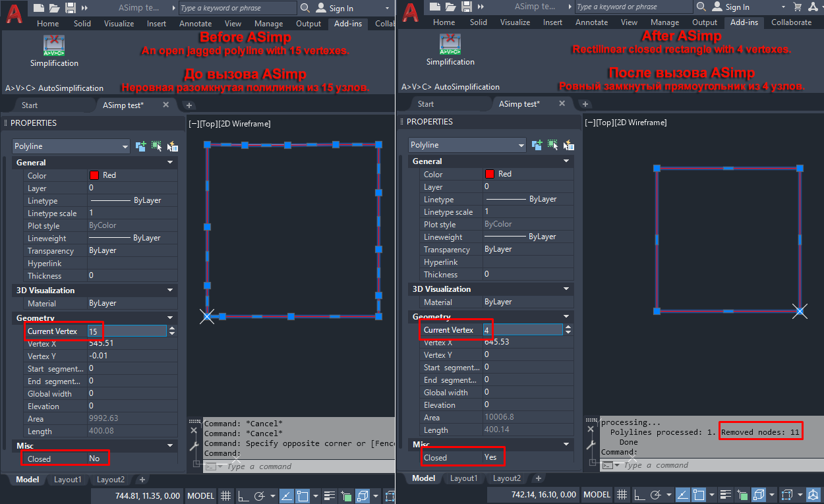The image size is (824, 504).
Task: Click search magnifier icon in left window
Action: (x=305, y=8)
